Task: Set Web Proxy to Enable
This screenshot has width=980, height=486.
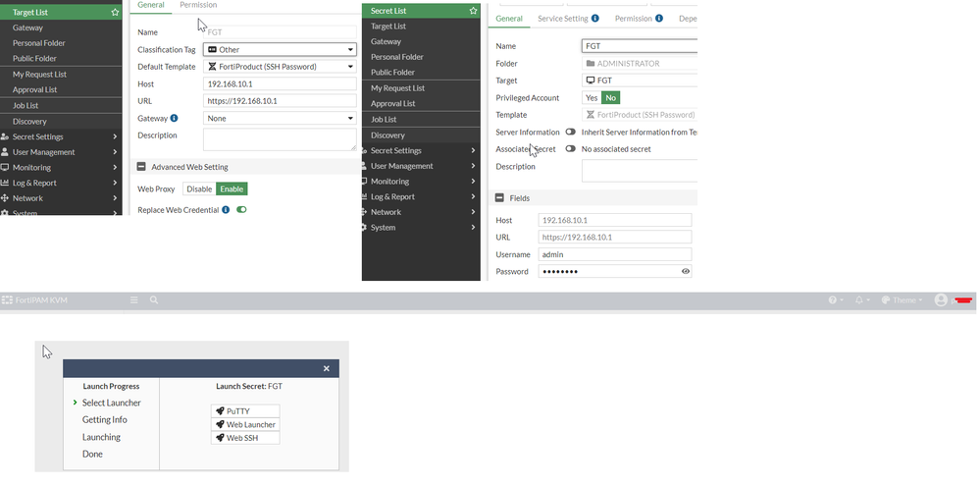Action: (x=232, y=189)
